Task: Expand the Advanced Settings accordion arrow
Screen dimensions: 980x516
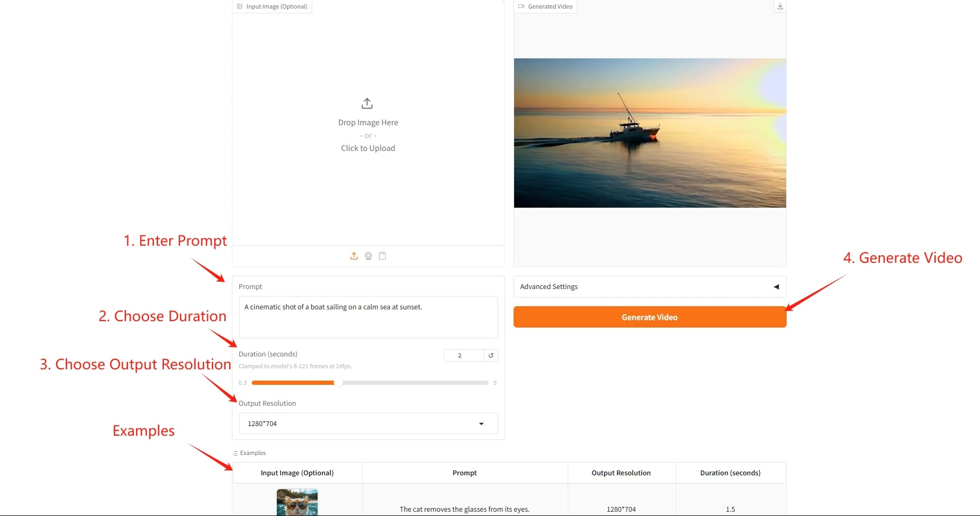Action: point(776,287)
